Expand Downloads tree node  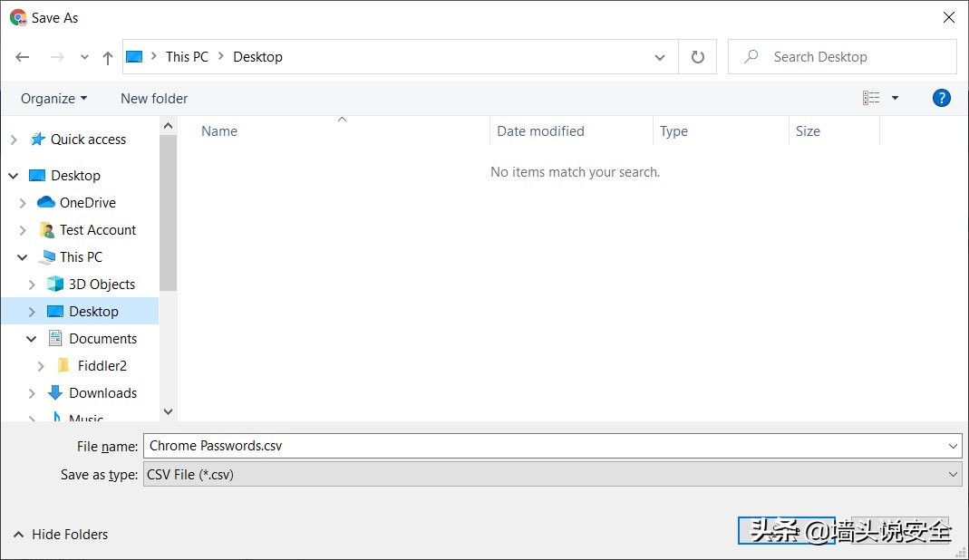point(32,393)
